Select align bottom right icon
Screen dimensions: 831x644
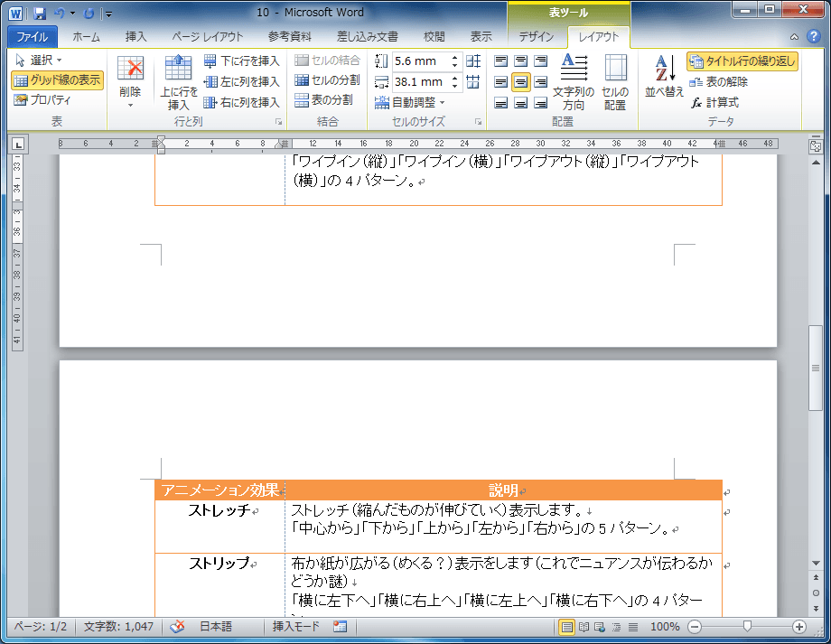540,102
